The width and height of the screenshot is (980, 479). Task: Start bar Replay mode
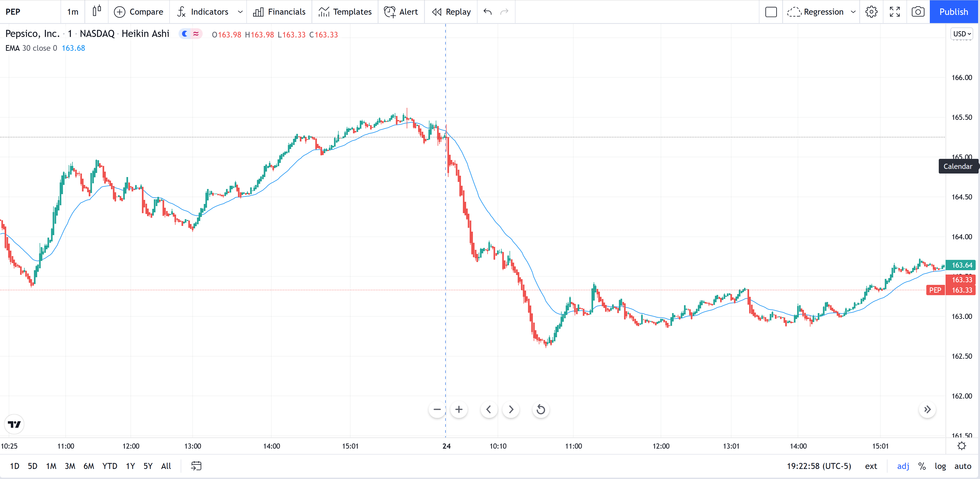point(451,12)
